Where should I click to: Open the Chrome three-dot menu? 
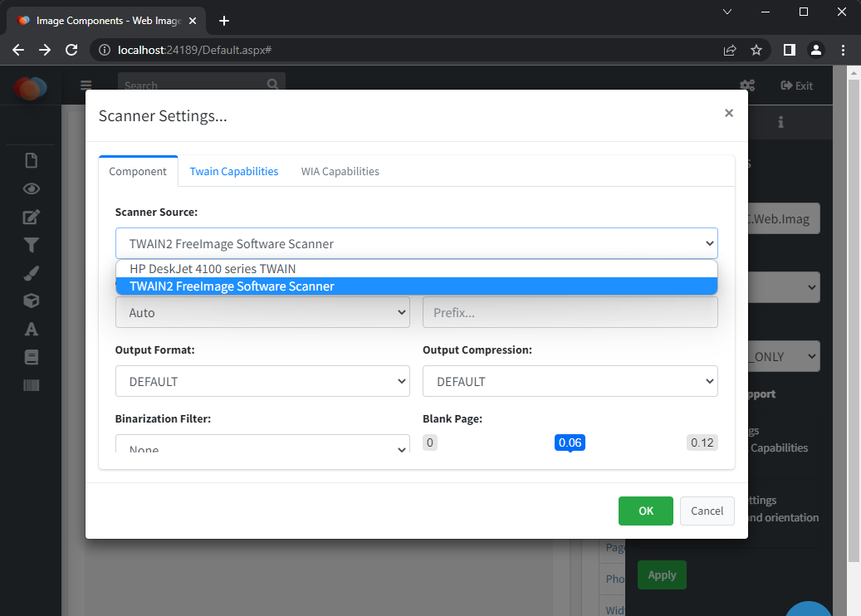(x=843, y=50)
